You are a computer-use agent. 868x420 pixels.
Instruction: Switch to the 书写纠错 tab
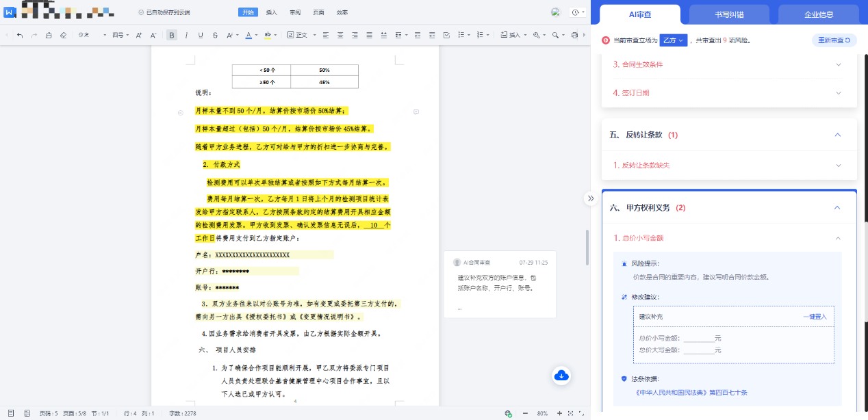(729, 14)
